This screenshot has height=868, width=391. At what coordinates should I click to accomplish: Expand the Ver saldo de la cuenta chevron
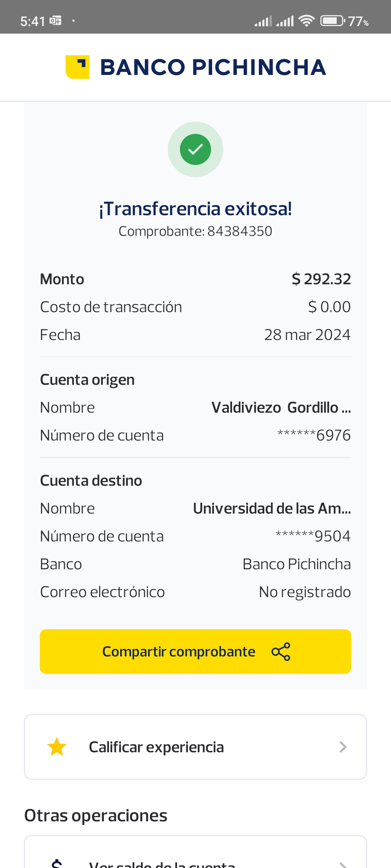(x=343, y=864)
